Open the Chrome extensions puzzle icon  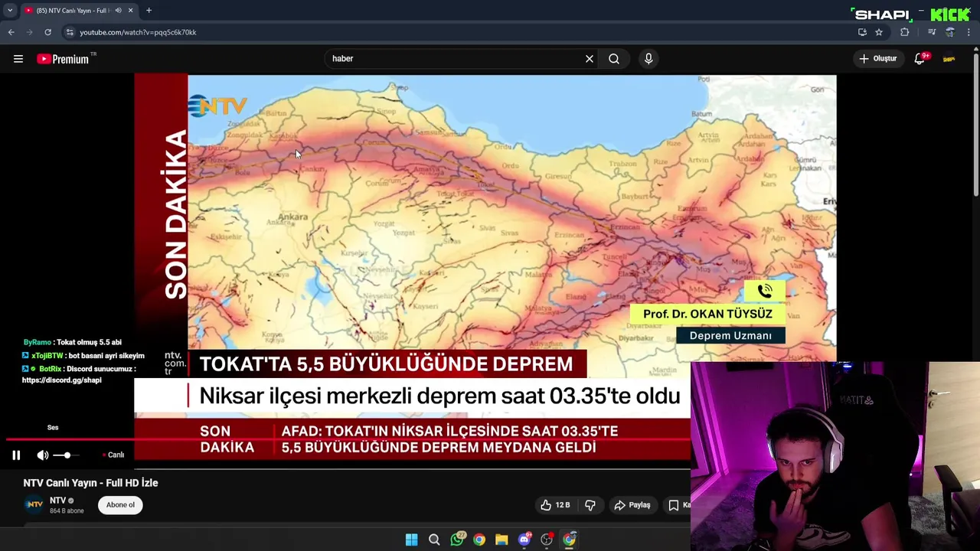tap(905, 32)
